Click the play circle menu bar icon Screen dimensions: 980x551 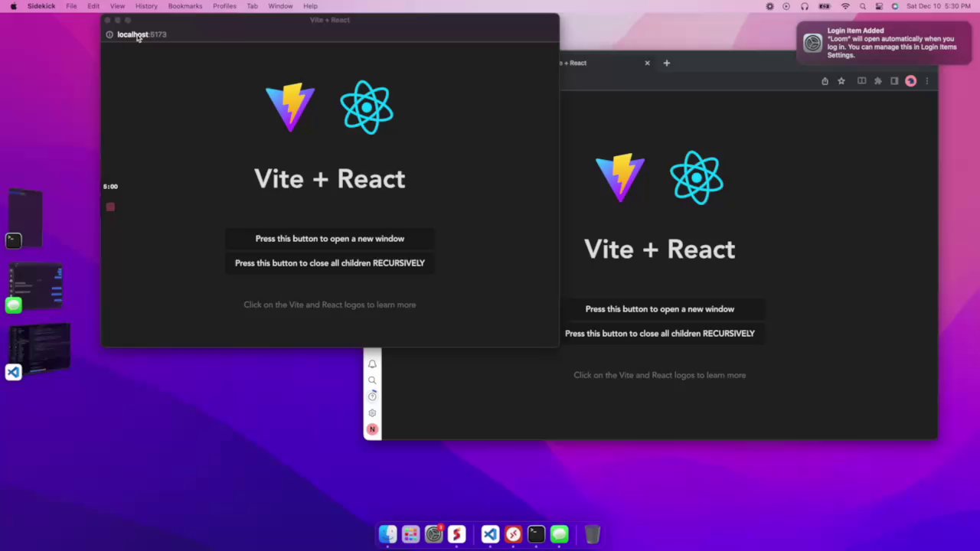tap(786, 6)
